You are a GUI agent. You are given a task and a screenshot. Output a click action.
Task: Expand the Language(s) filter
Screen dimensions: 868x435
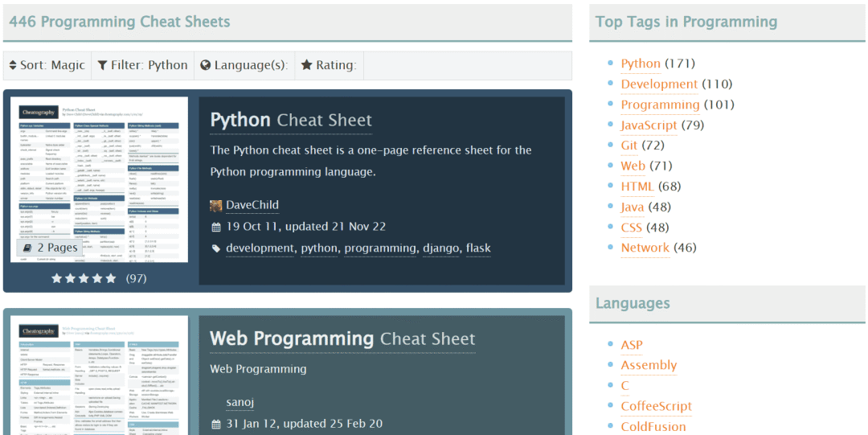(x=244, y=65)
